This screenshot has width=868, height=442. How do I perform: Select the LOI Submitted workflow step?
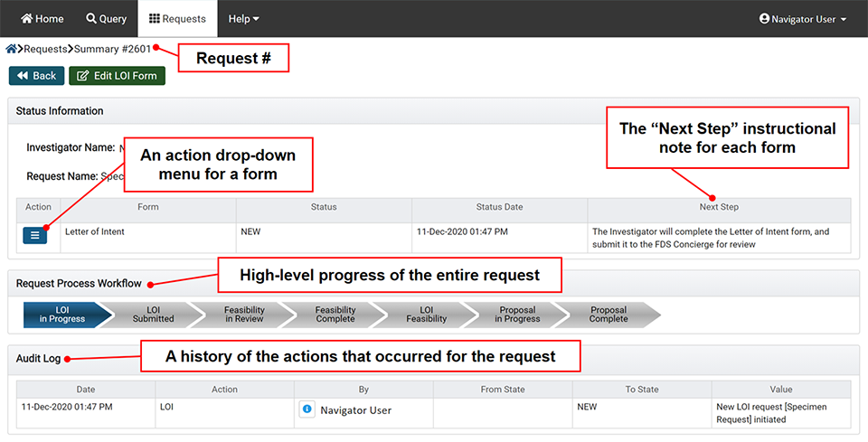click(154, 315)
